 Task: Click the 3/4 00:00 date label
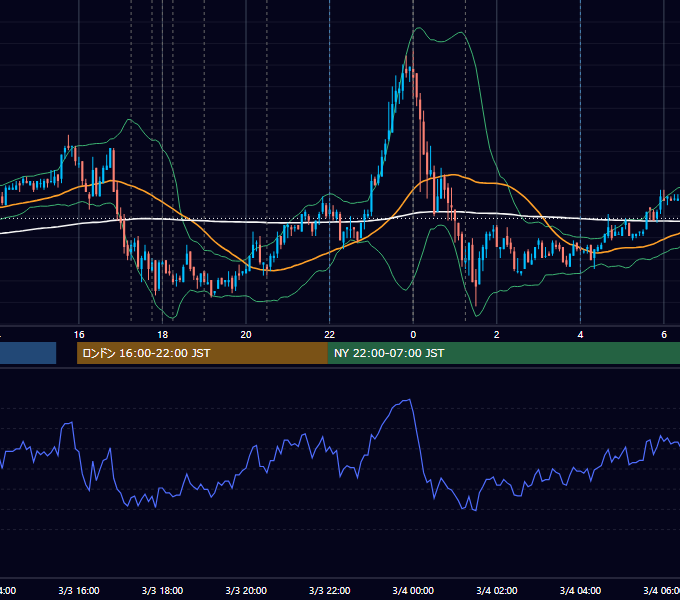coord(413,591)
